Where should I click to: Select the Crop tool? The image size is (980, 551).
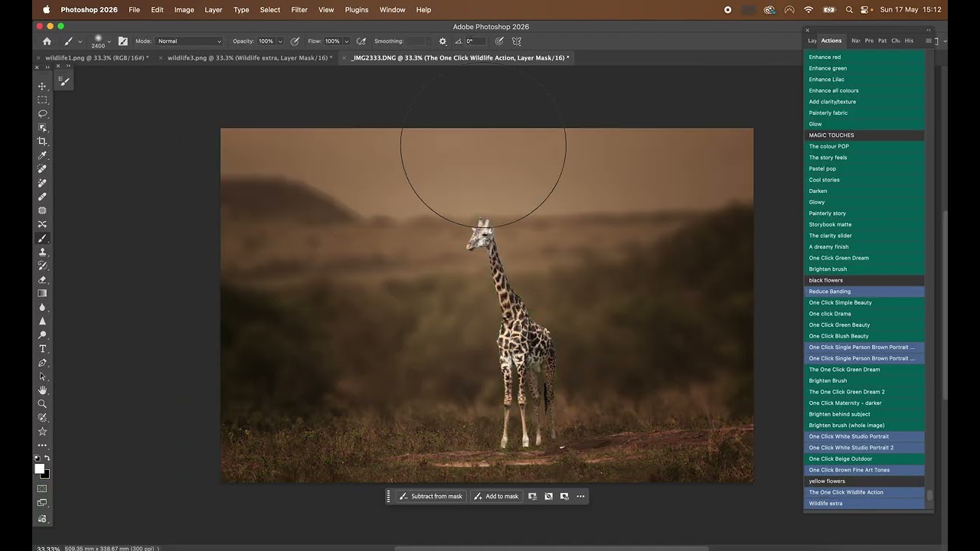point(42,142)
